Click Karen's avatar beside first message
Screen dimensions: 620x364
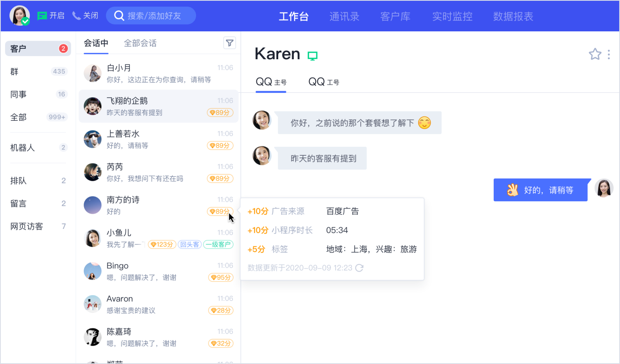tap(262, 120)
